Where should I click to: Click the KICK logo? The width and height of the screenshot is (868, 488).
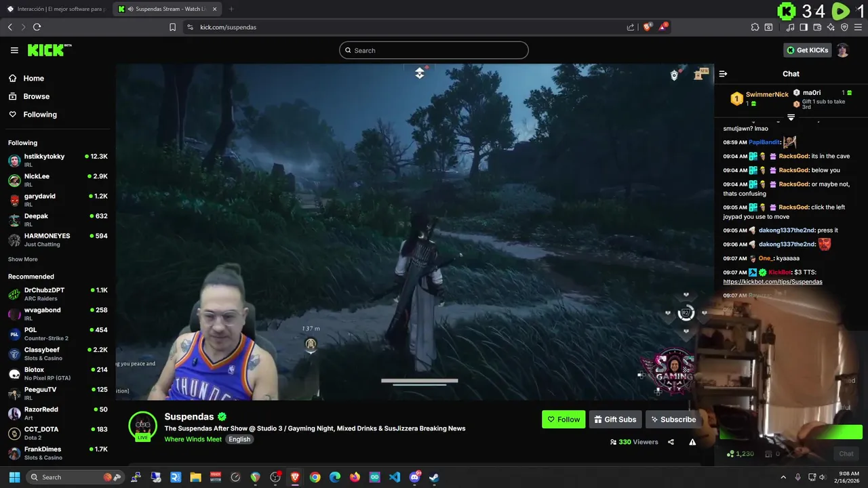(49, 50)
